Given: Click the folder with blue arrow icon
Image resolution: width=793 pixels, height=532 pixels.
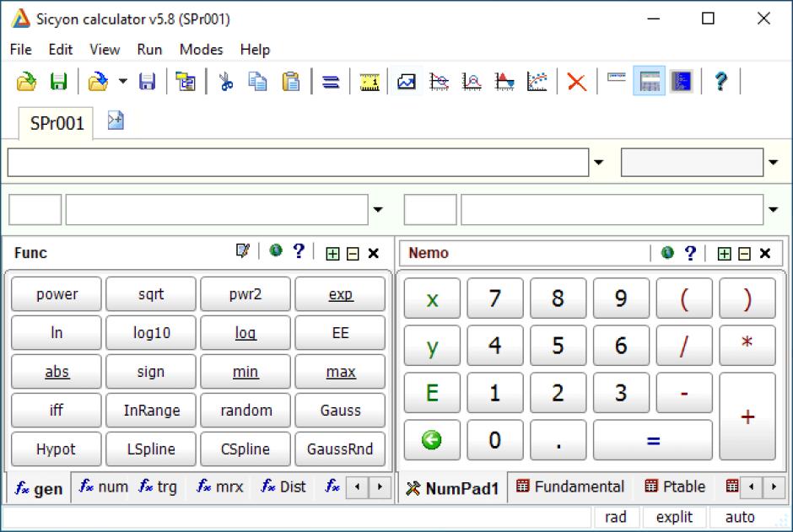Looking at the screenshot, I should pos(98,81).
